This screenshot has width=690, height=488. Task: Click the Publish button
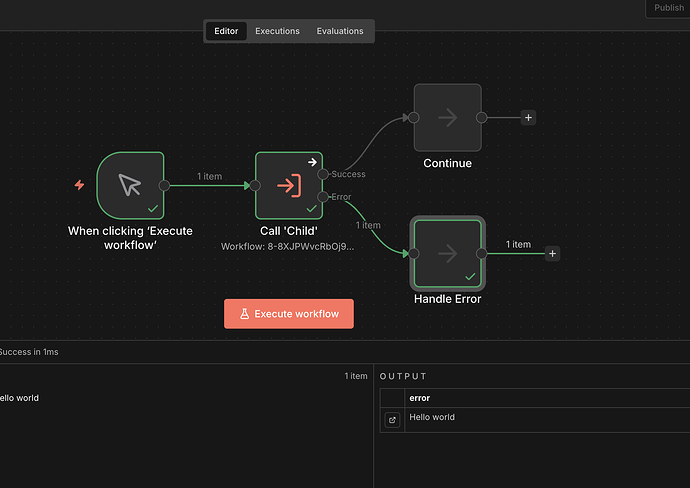[668, 8]
